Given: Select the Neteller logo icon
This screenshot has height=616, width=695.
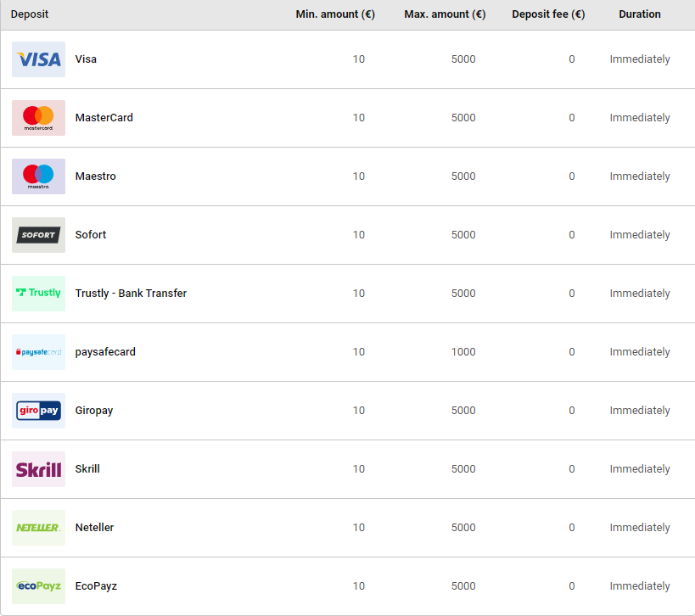Looking at the screenshot, I should click(x=38, y=528).
